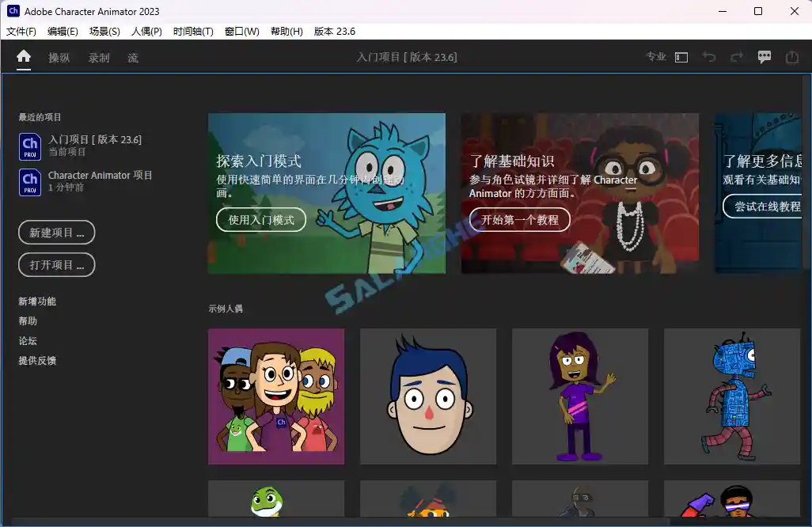The width and height of the screenshot is (812, 527).
Task: Open project icon for Character Animator 项目
Action: point(30,182)
